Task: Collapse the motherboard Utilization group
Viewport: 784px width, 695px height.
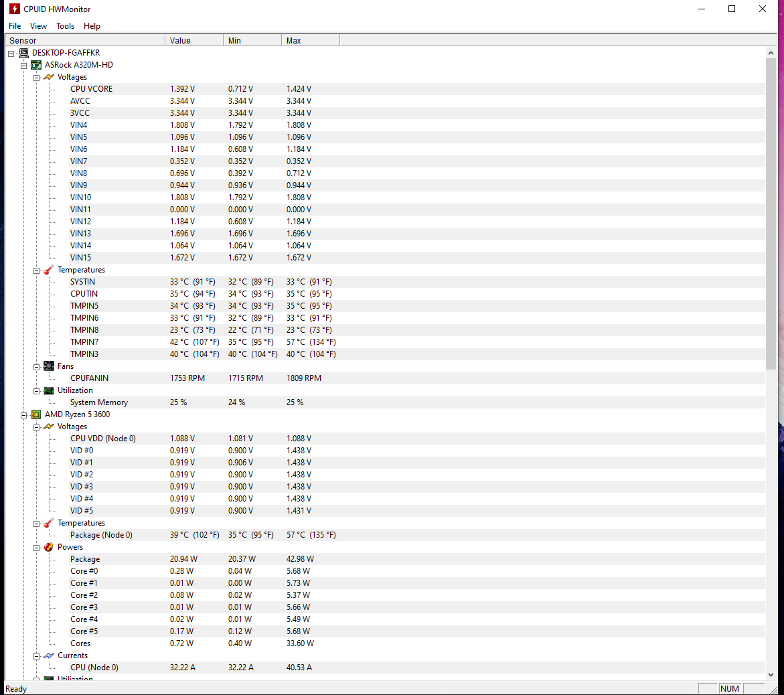Action: coord(36,391)
